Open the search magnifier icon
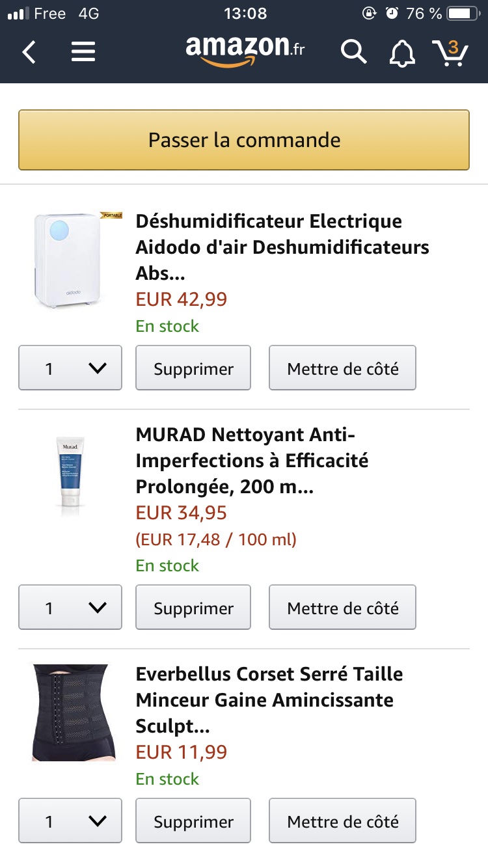The height and width of the screenshot is (868, 488). (354, 51)
